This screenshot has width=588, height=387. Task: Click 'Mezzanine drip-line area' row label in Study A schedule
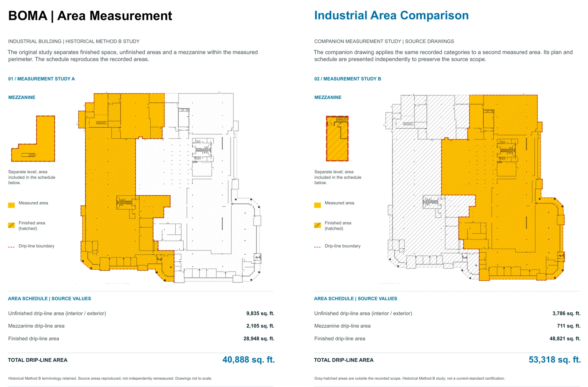[36, 326]
